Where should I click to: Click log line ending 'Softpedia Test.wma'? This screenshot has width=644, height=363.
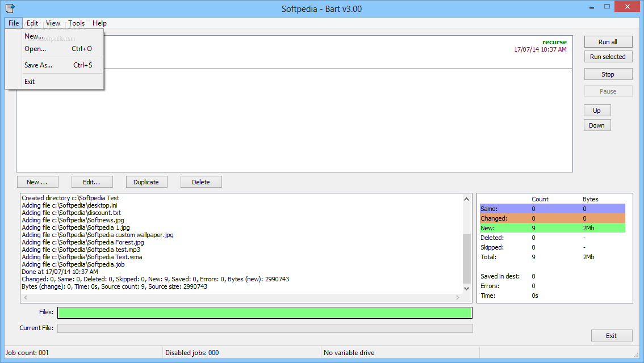[82, 257]
